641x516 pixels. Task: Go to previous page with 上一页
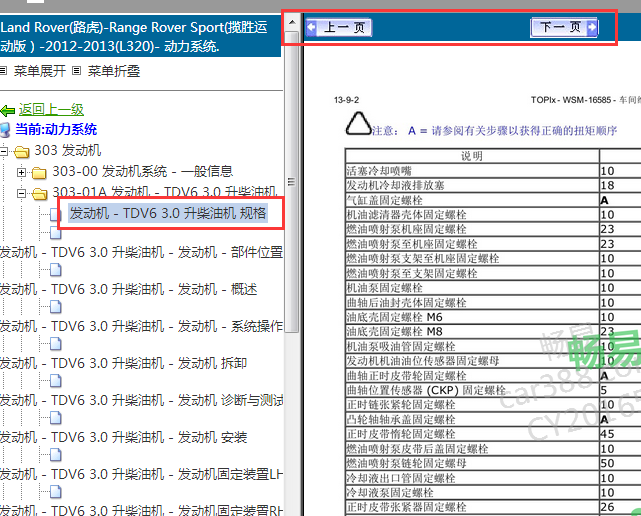pos(339,28)
